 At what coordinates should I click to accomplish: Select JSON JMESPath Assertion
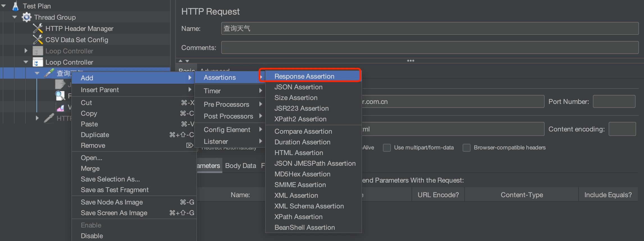tap(313, 163)
